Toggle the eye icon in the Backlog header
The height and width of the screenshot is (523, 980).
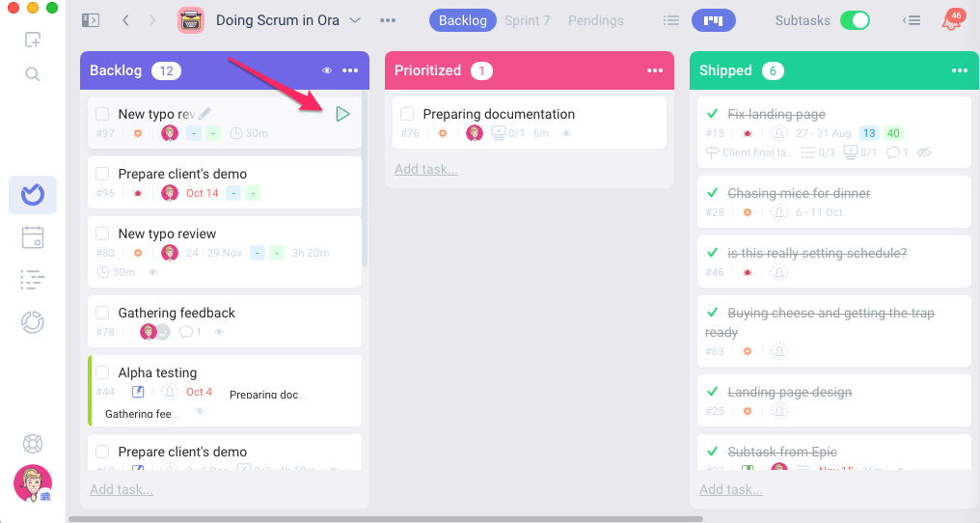327,70
